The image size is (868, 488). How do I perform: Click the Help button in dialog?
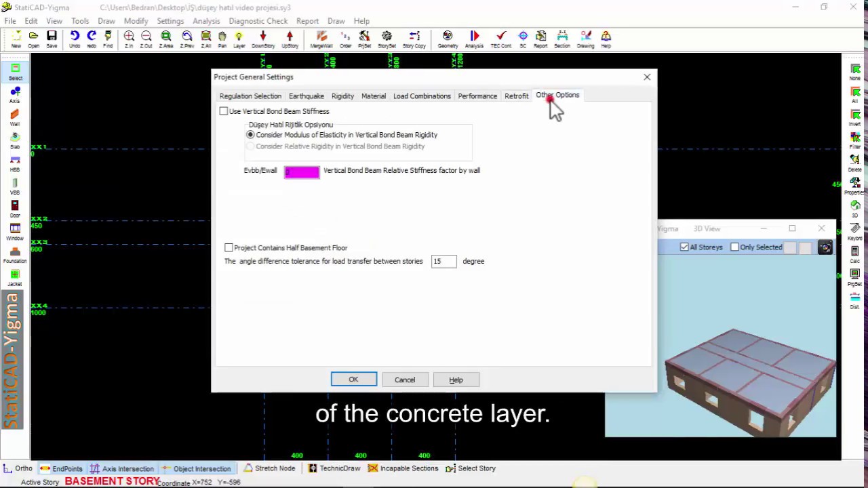[456, 380]
